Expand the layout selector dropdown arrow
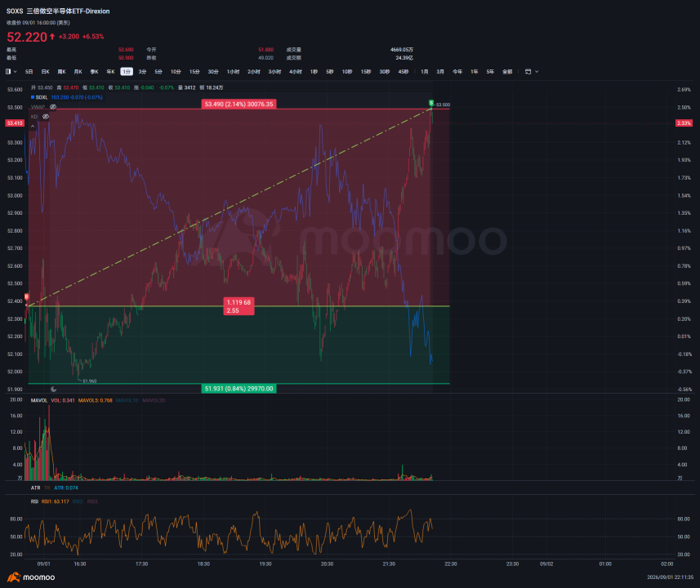 (16, 71)
